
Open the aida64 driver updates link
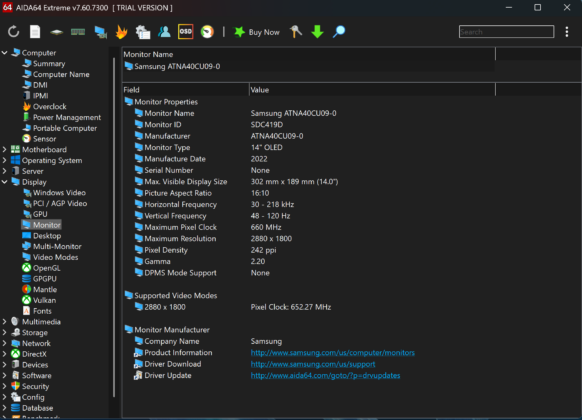click(325, 375)
